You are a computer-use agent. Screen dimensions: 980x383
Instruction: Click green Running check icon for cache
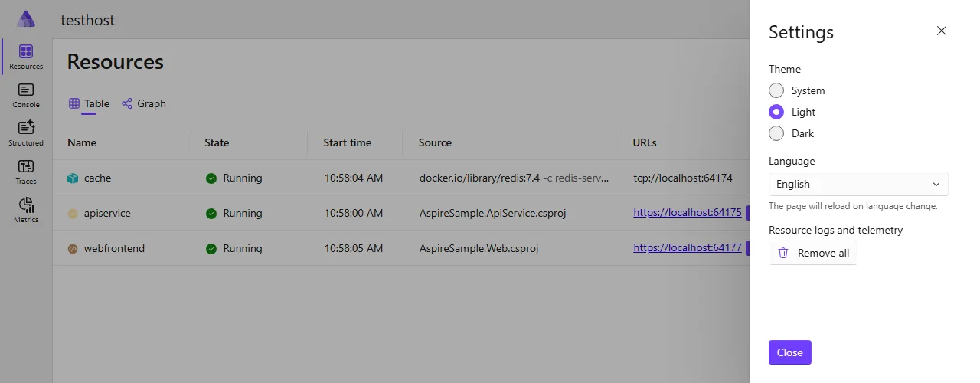pyautogui.click(x=211, y=178)
